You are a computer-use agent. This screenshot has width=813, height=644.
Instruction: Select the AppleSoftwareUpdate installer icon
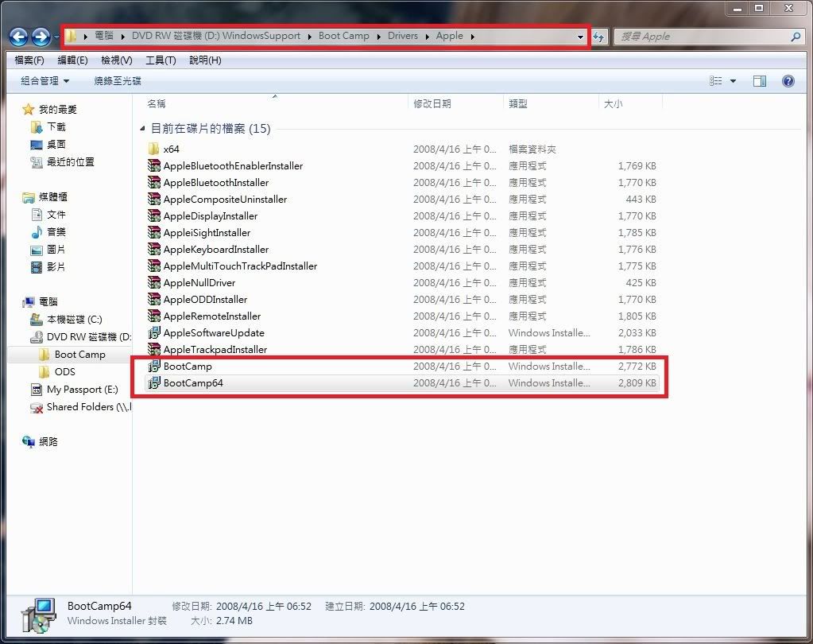(x=154, y=333)
